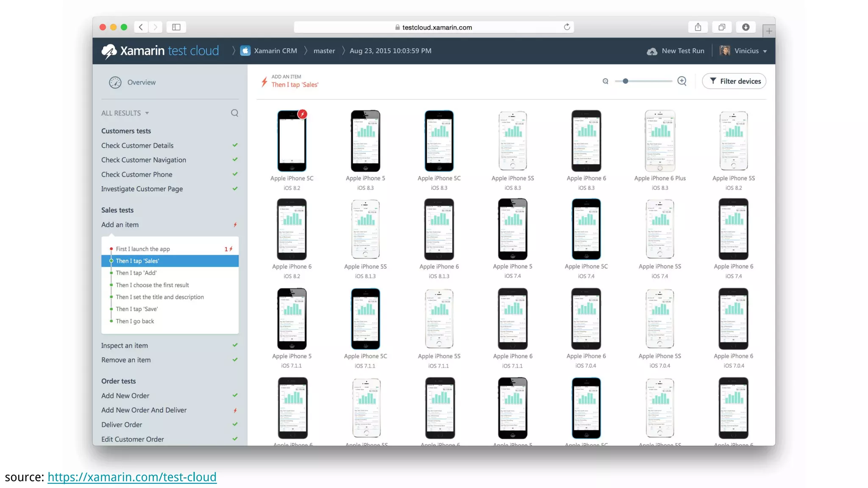Click the zoom out magnifier icon

tap(606, 81)
